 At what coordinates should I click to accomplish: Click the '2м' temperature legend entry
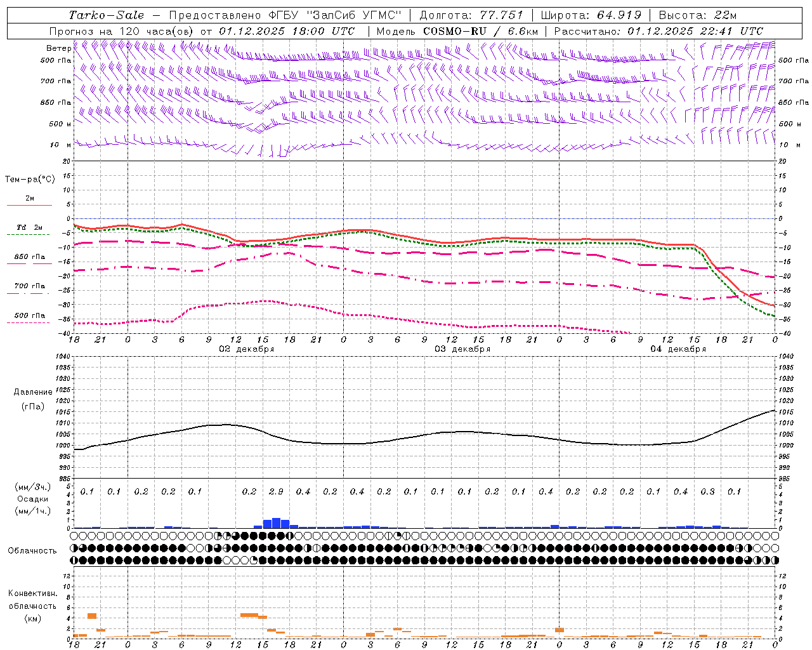pyautogui.click(x=30, y=199)
